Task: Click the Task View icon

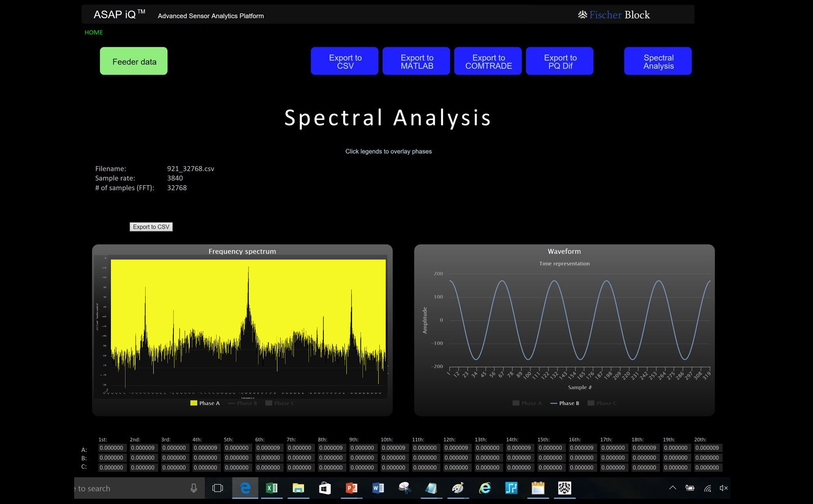Action: pos(218,488)
